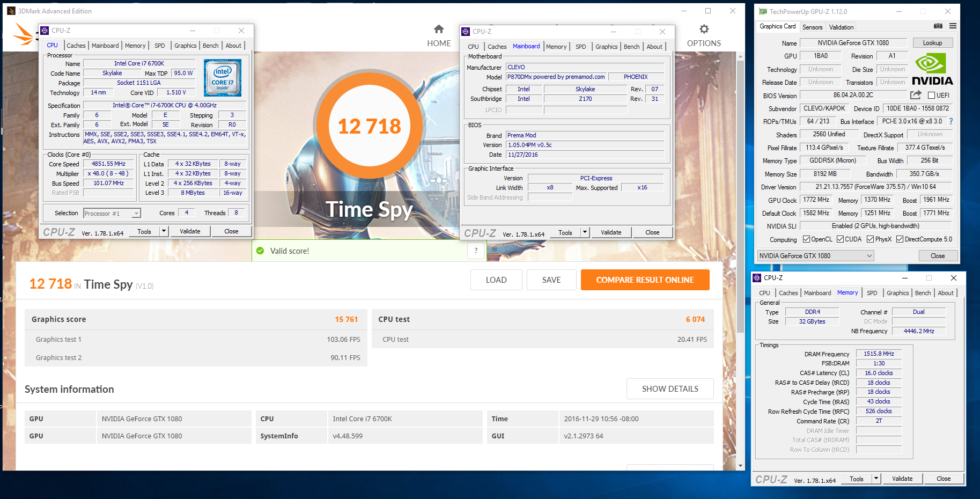Click motherboard Model P870DMx field

pos(556,77)
